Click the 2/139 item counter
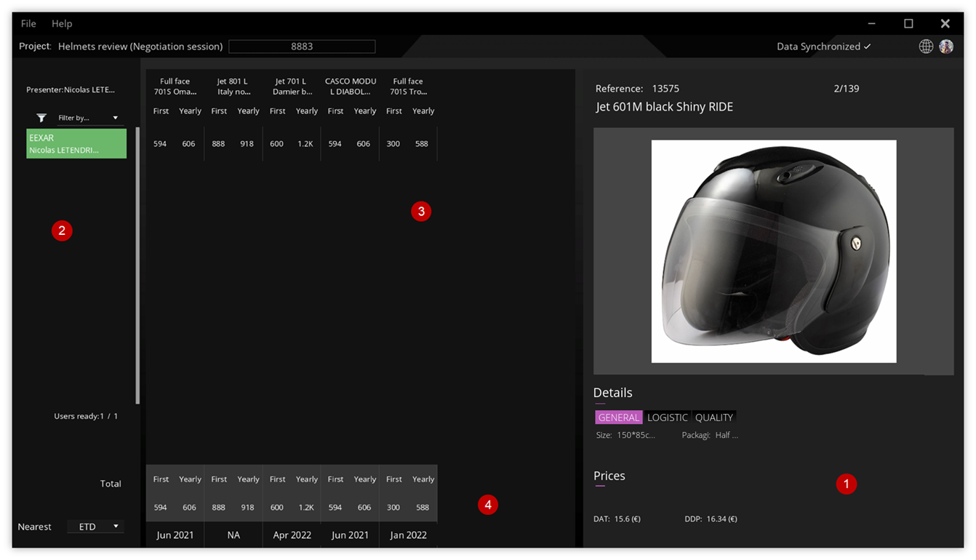Viewport: 976px width, 560px height. pos(847,89)
